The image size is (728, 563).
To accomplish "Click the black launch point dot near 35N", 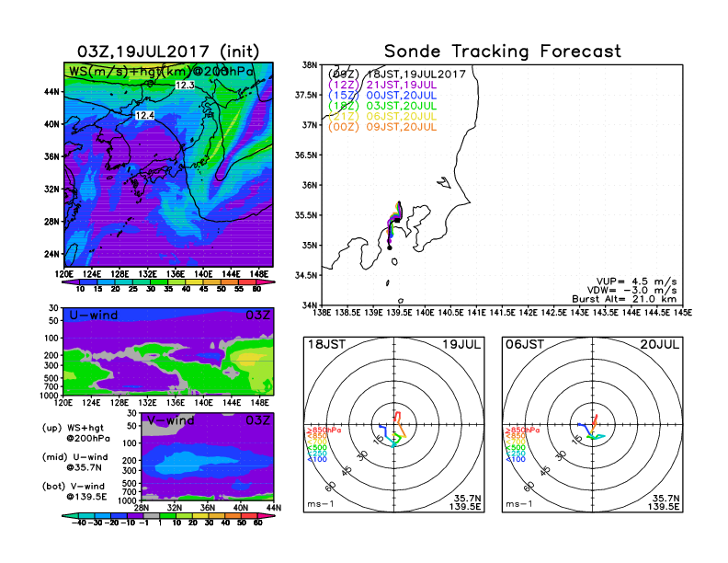I will (390, 248).
